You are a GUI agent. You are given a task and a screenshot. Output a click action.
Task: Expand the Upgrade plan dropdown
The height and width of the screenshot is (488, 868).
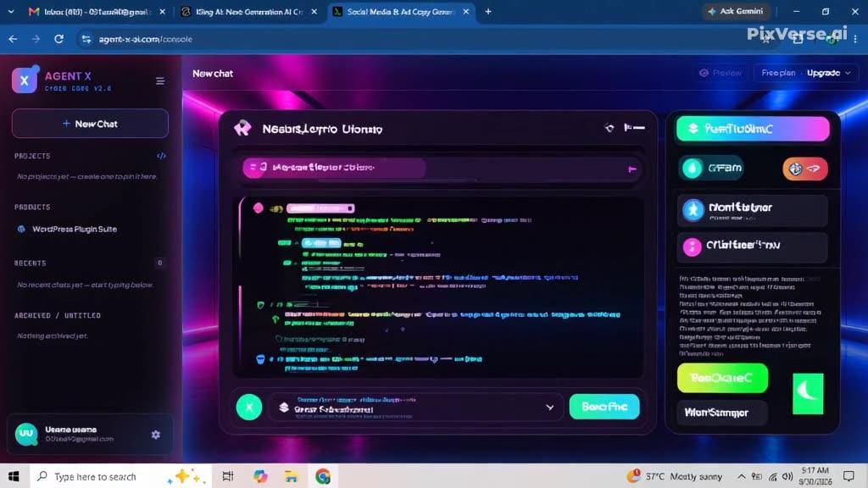click(x=829, y=73)
